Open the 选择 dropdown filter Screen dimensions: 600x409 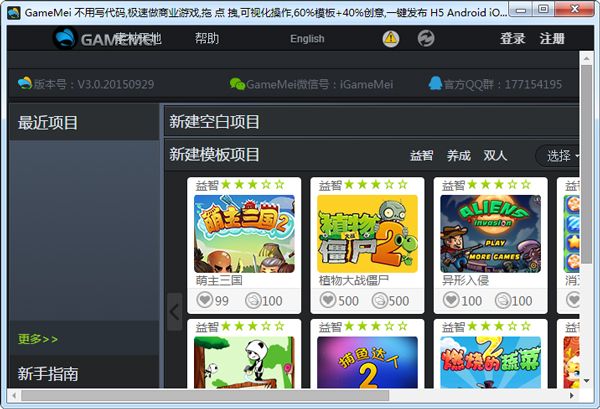(562, 155)
